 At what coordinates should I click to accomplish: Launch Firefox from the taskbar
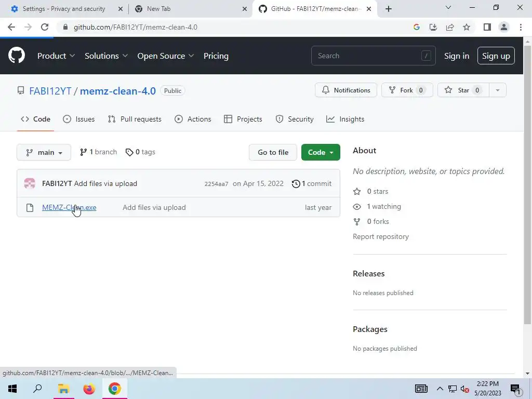click(x=89, y=389)
